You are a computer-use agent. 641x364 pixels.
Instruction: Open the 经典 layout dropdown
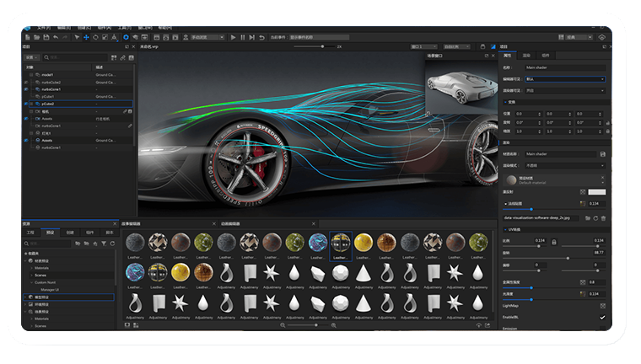pos(579,37)
